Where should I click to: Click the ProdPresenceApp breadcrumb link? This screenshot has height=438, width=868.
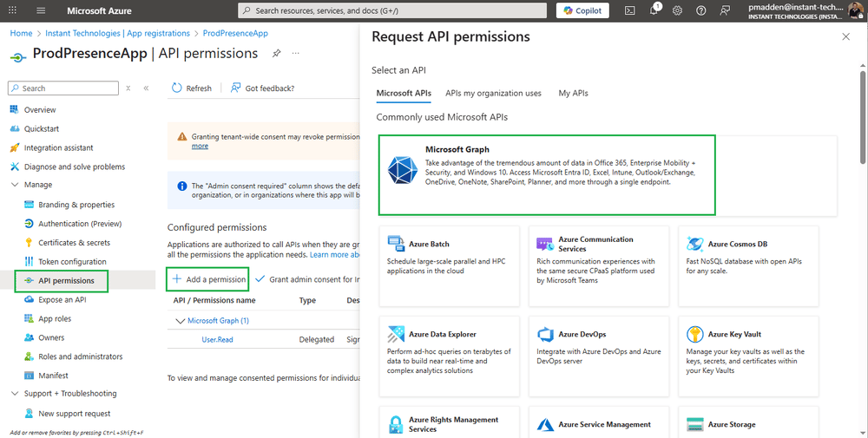tap(235, 33)
